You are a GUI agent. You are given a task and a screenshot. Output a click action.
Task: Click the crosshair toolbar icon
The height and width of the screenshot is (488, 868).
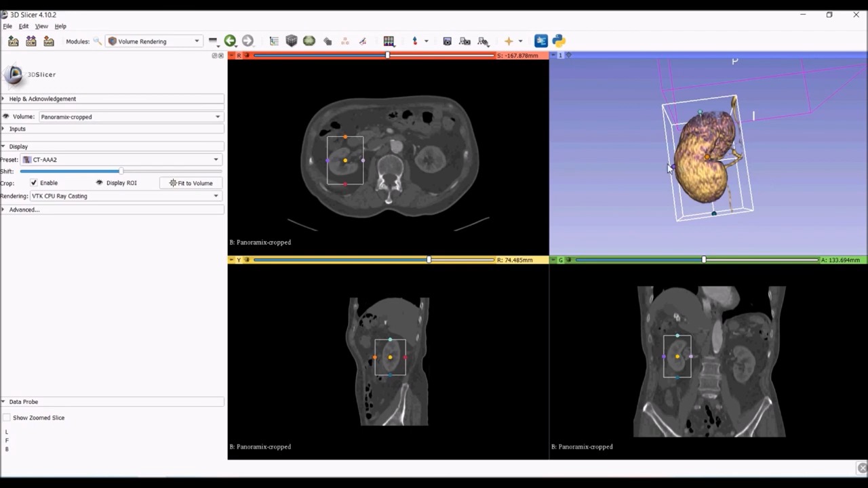tap(509, 41)
